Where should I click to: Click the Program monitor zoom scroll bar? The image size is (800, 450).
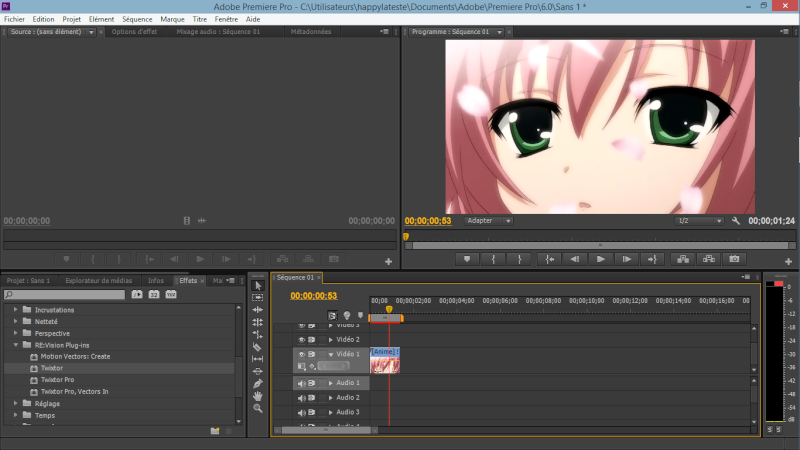(600, 245)
